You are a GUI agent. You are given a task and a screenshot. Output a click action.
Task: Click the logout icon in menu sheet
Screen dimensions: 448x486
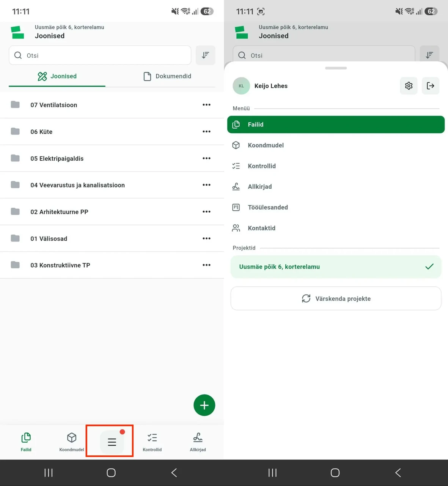431,86
